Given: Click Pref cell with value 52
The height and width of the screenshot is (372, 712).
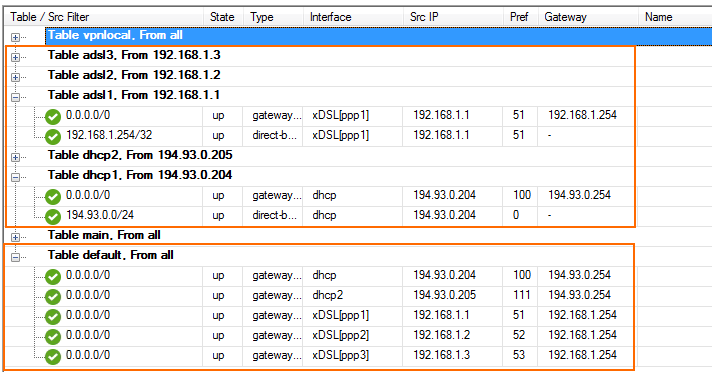Looking at the screenshot, I should pyautogui.click(x=519, y=335).
